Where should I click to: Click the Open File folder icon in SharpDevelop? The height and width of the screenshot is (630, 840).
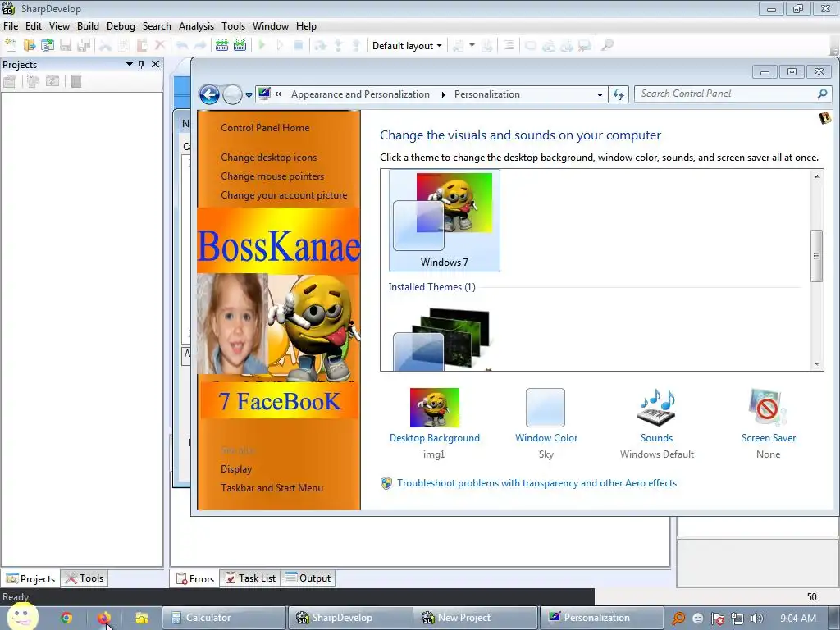29,46
